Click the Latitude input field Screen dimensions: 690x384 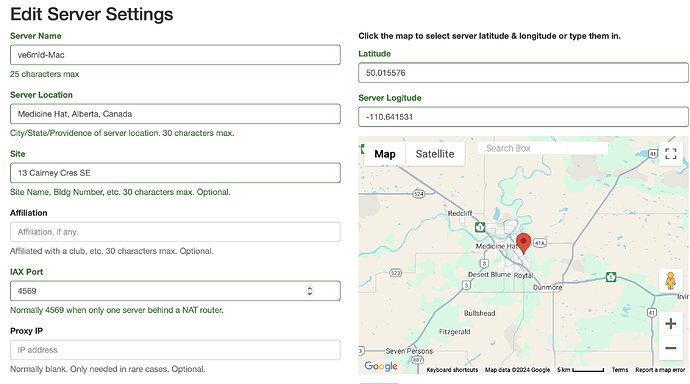pos(523,73)
